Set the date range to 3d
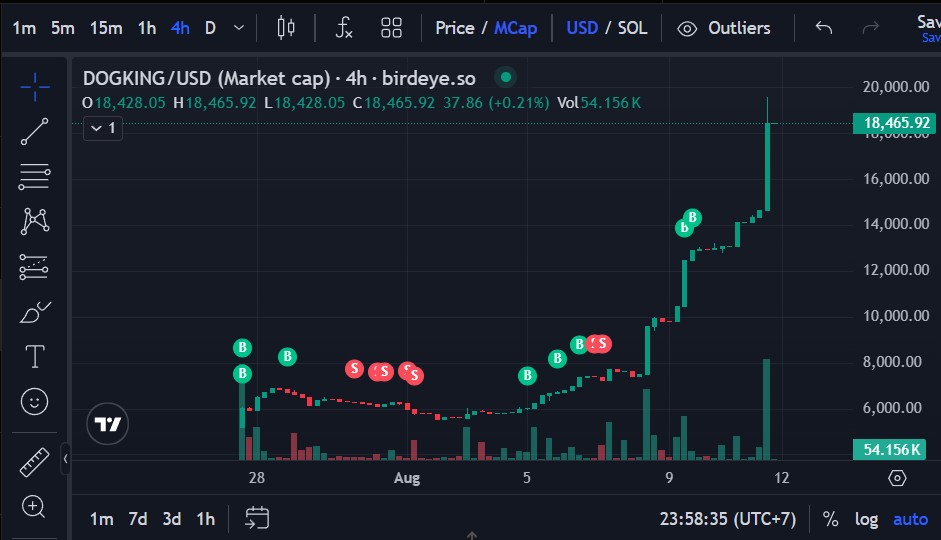Viewport: 941px width, 540px height. tap(172, 519)
